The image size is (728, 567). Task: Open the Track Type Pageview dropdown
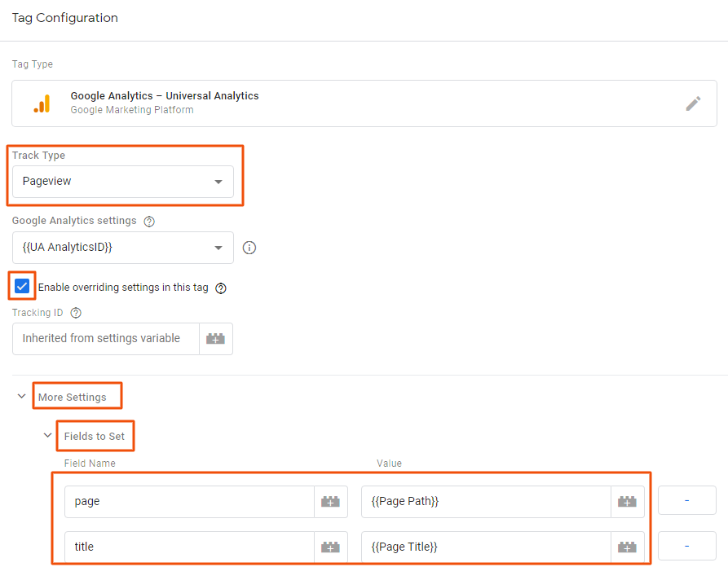click(x=123, y=182)
